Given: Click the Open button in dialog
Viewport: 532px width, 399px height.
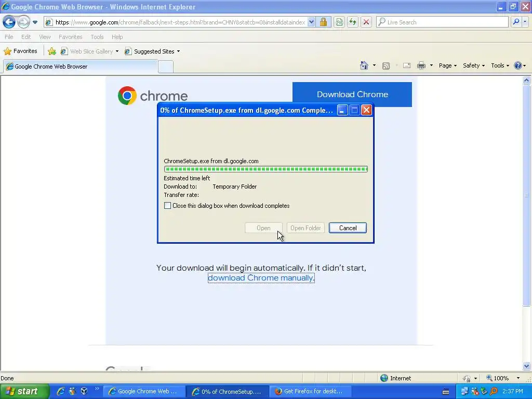Looking at the screenshot, I should 263,228.
